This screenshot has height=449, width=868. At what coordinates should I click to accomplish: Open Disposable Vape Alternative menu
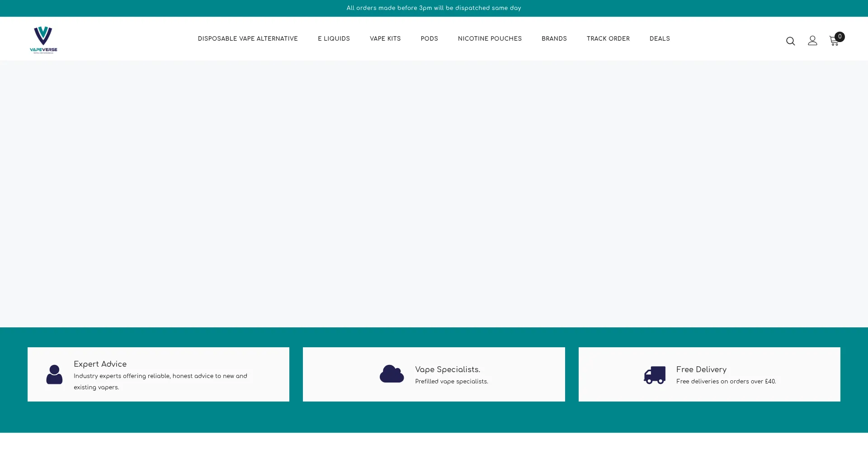pos(248,39)
